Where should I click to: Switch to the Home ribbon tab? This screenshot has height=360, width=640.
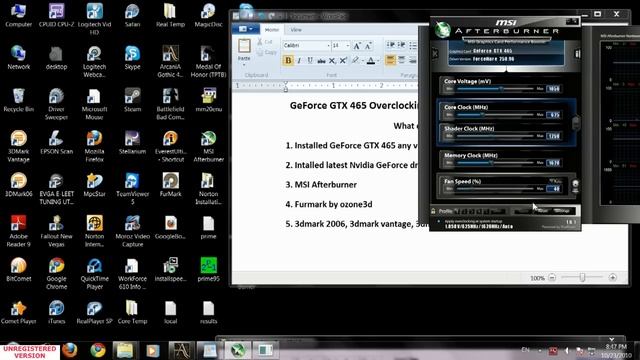pyautogui.click(x=271, y=30)
